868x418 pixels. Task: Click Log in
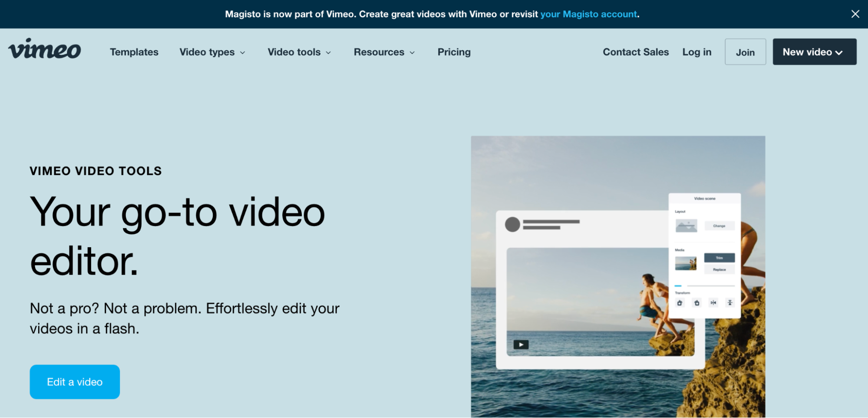(696, 52)
